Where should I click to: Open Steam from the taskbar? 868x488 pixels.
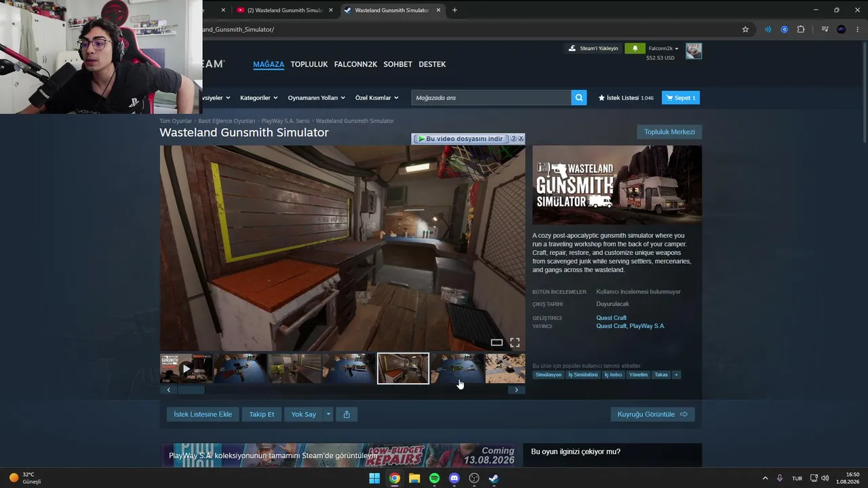coord(494,478)
